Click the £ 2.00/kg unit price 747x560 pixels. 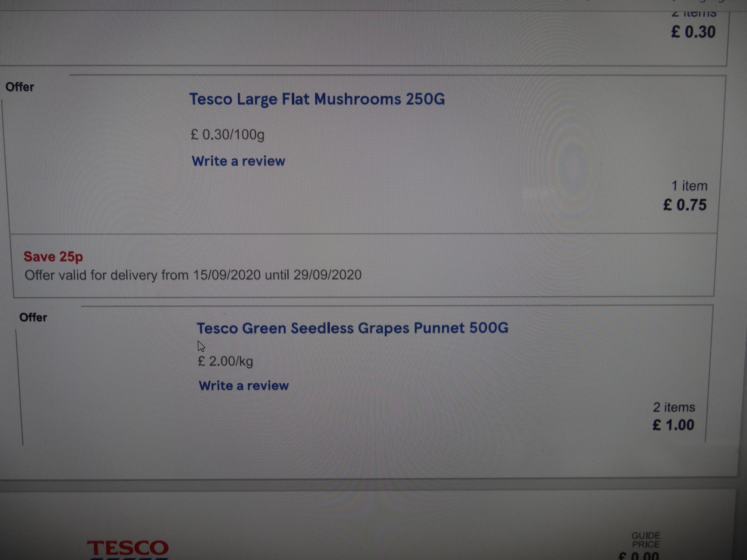pos(225,361)
